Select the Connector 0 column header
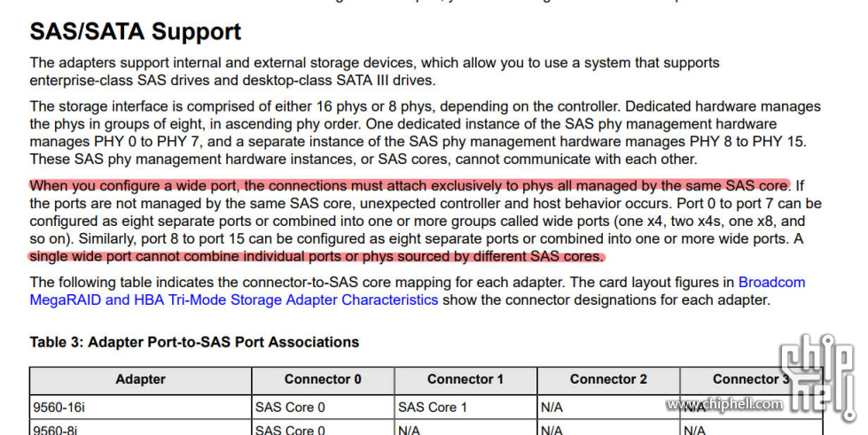Screen dimensions: 868x435 pos(323,380)
